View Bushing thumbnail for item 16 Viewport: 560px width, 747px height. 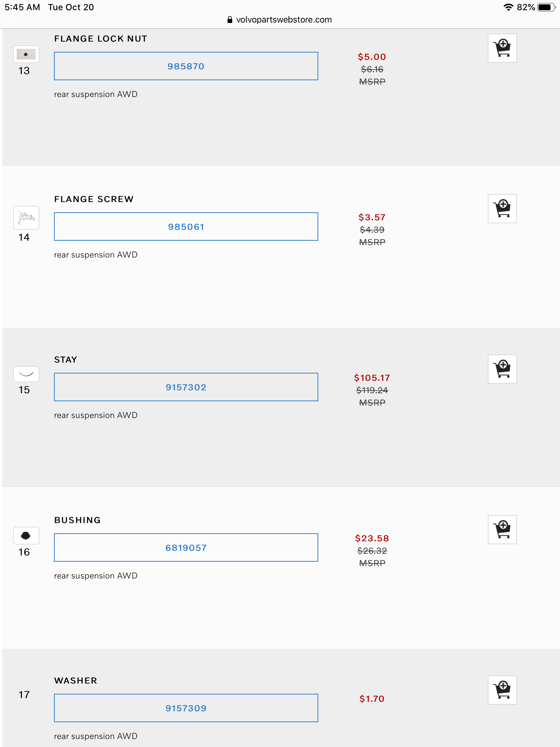pos(26,535)
